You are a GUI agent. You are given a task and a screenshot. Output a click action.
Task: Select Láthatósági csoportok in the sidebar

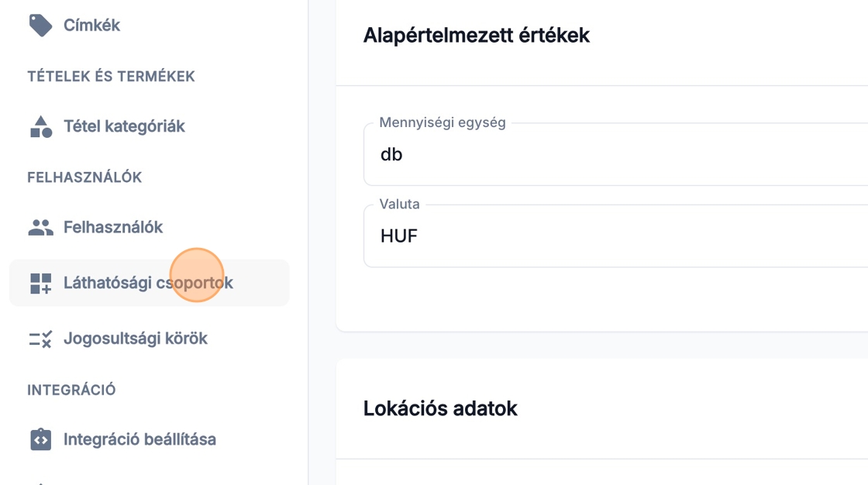pyautogui.click(x=148, y=283)
